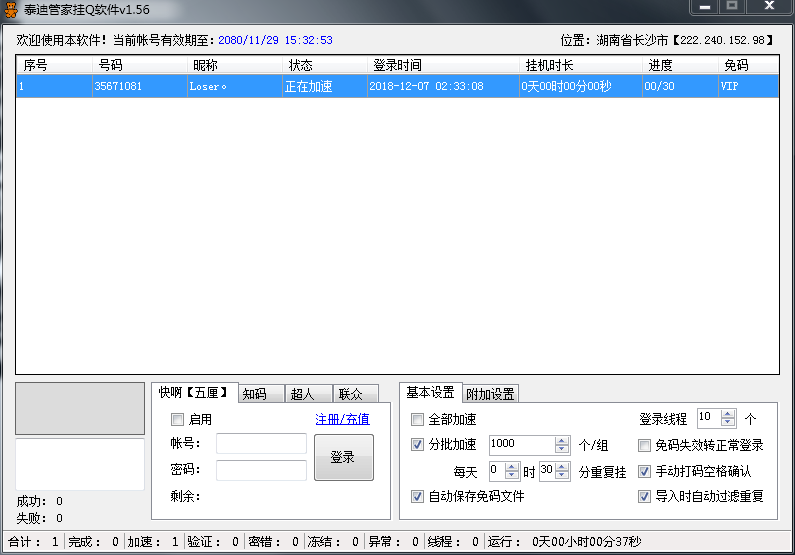
Task: Uncheck 手动打码空格确认 option
Action: [645, 471]
